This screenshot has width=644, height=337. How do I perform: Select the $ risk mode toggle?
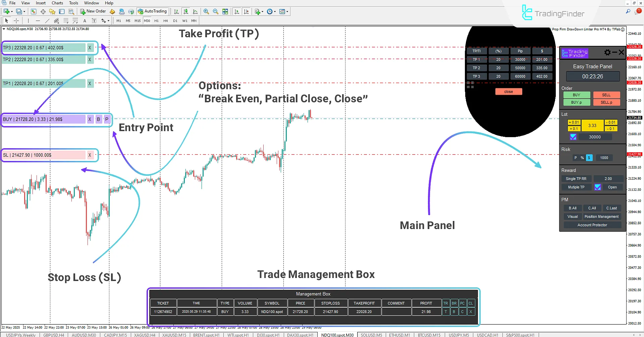click(589, 158)
